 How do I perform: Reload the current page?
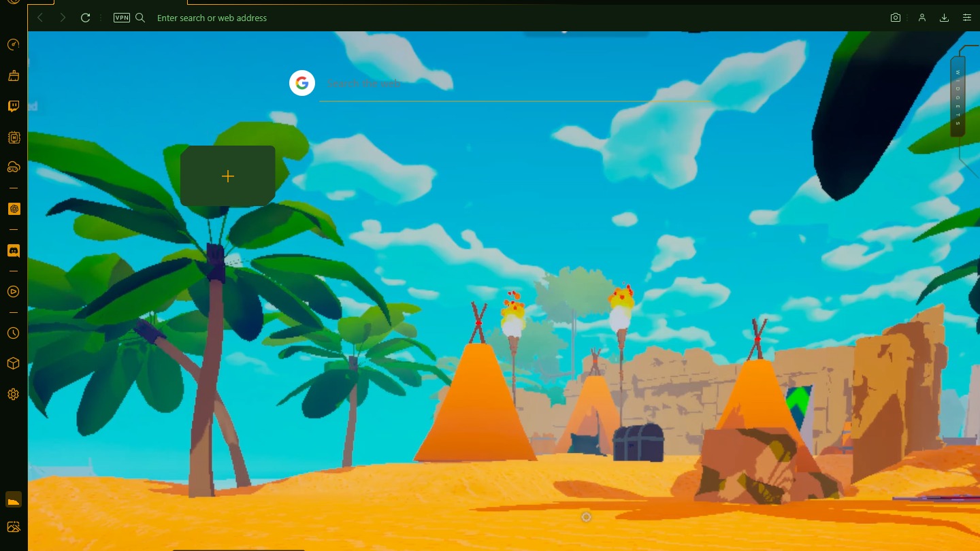pos(85,18)
